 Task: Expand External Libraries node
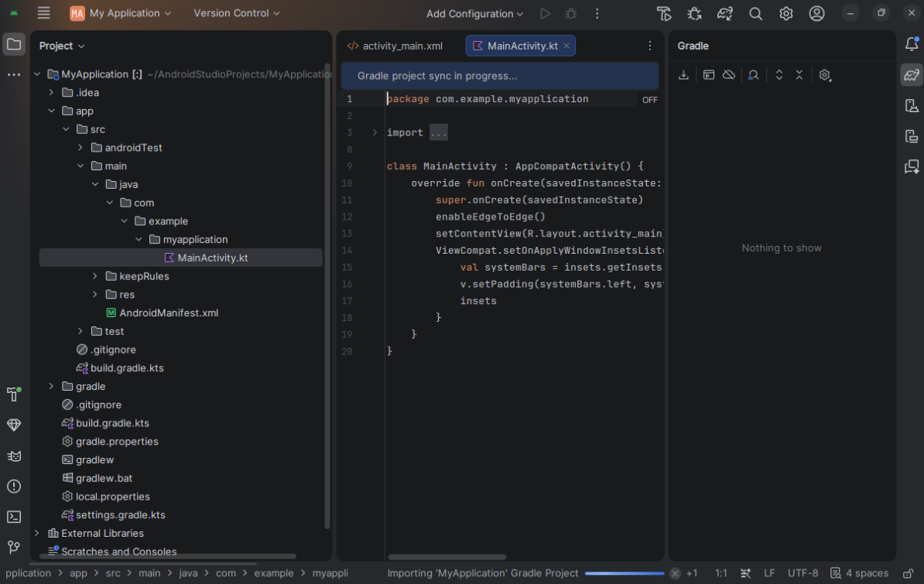tap(37, 533)
